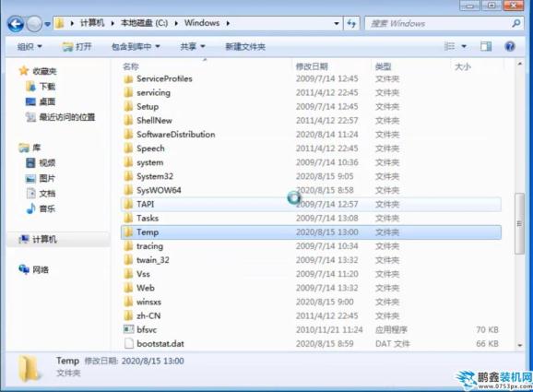533x392 pixels.
Task: Sort by the 修改日期 column header
Action: point(312,66)
